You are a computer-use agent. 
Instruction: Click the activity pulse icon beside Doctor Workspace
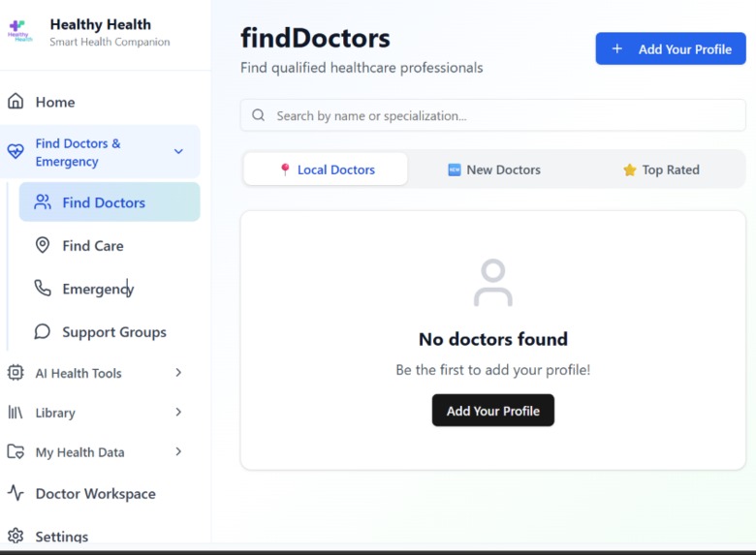point(16,493)
